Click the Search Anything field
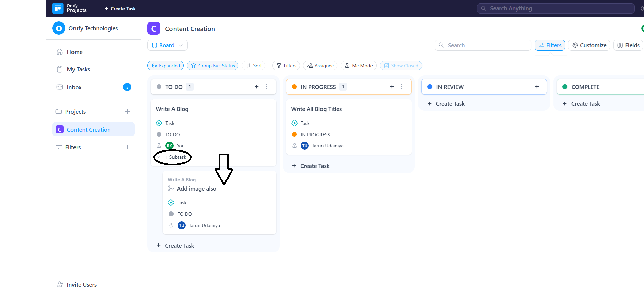The height and width of the screenshot is (292, 644). pos(555,8)
